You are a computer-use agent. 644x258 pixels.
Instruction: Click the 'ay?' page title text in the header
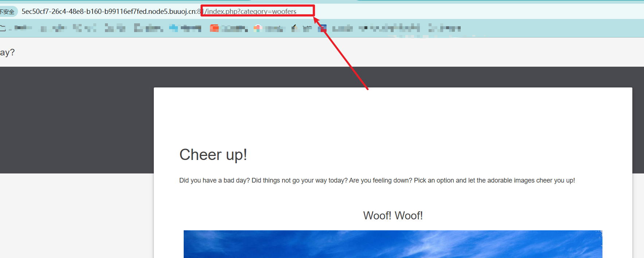point(7,52)
